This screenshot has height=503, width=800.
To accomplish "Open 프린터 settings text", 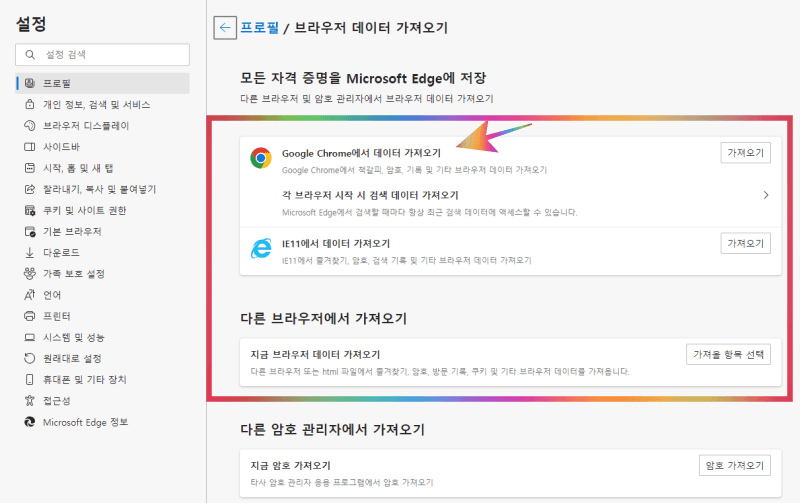I will tap(56, 316).
